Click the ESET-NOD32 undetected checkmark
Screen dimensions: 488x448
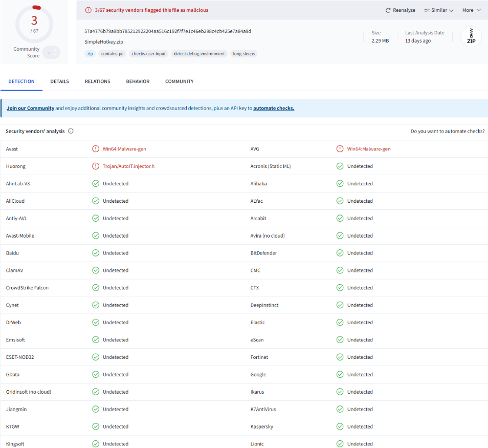[96, 357]
